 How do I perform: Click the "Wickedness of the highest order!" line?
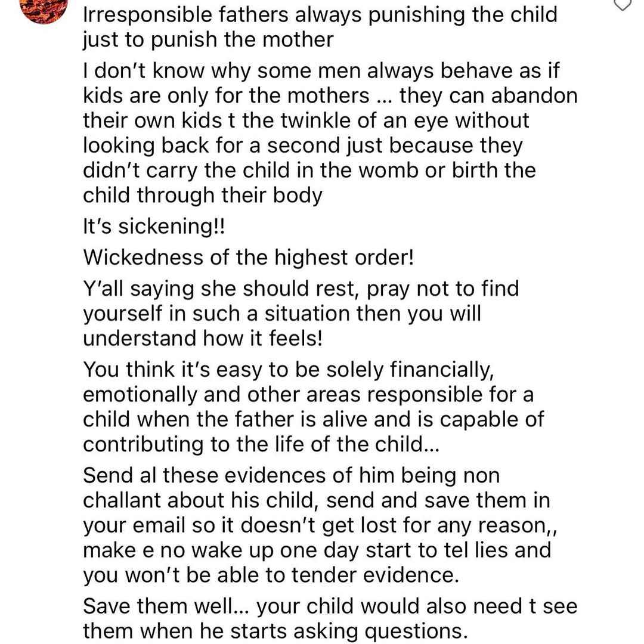[249, 258]
